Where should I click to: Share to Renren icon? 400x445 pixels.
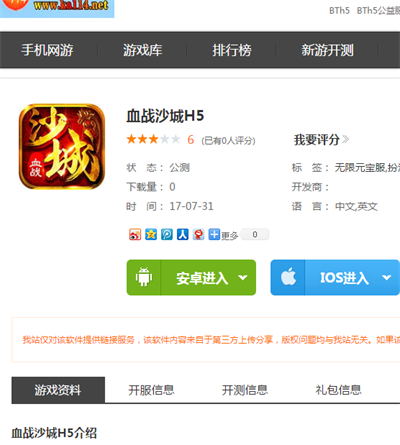pos(183,234)
